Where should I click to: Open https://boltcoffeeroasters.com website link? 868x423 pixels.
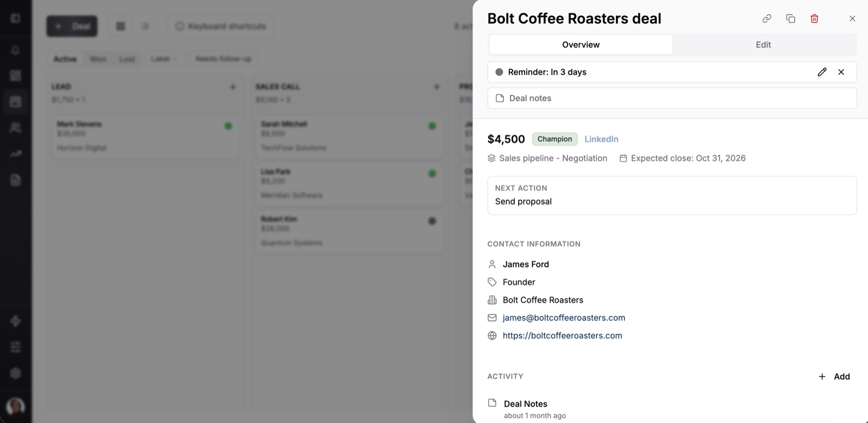tap(562, 336)
